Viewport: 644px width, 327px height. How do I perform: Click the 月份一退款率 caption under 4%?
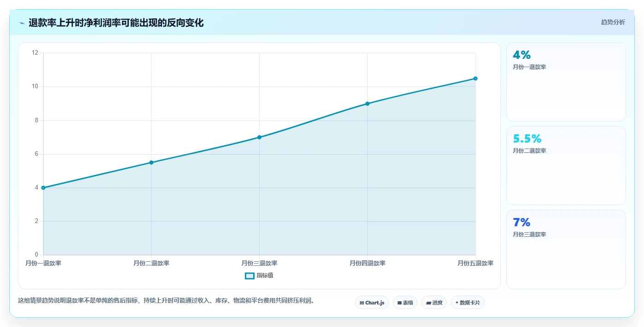click(529, 67)
